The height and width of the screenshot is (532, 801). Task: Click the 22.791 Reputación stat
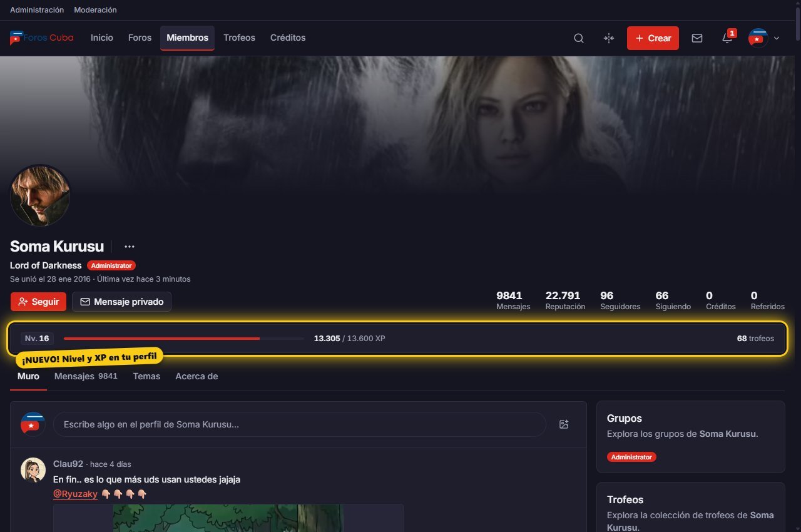click(x=565, y=300)
